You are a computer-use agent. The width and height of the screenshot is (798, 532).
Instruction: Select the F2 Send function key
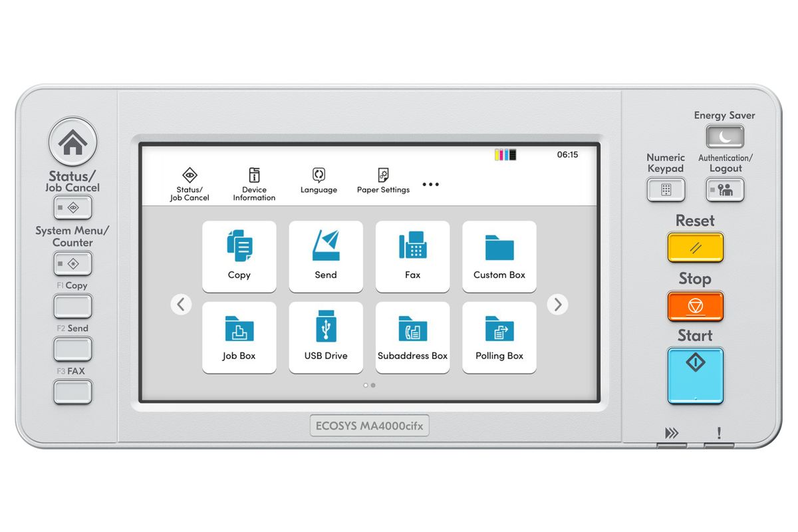coord(72,349)
